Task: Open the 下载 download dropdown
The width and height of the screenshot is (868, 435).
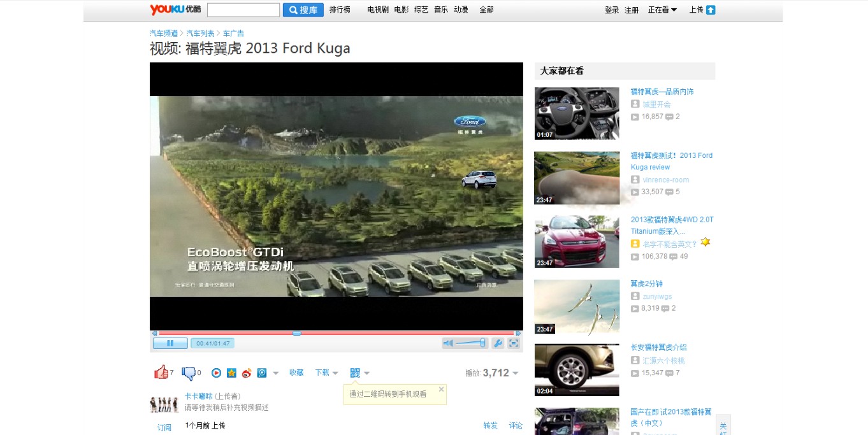Action: point(326,373)
